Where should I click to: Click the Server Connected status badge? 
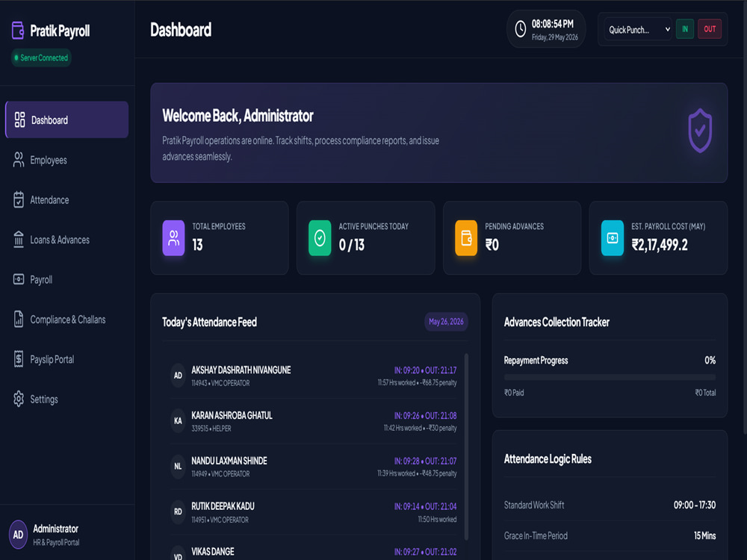pos(41,57)
